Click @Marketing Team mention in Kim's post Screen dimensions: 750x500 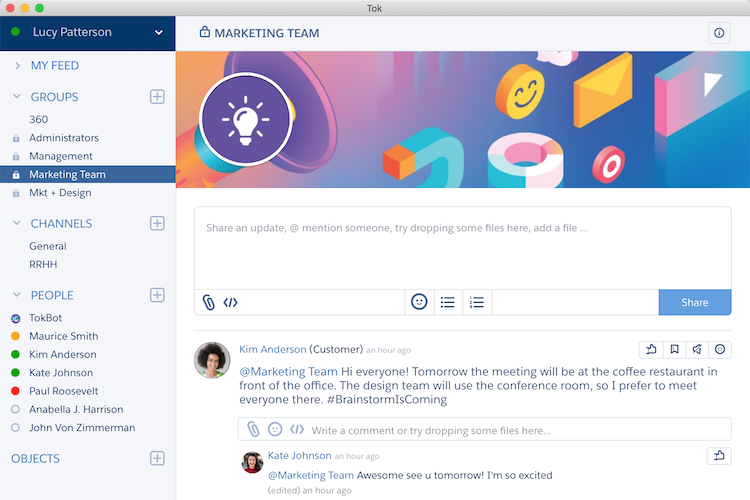pyautogui.click(x=288, y=372)
